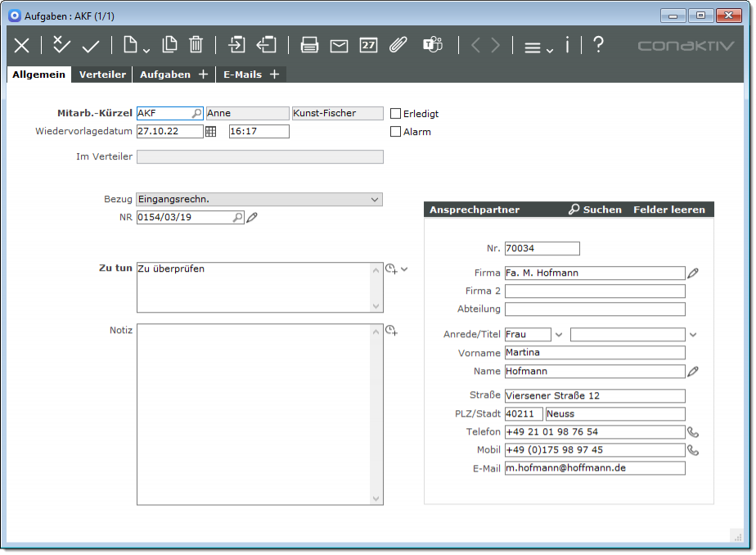Click the printer icon in toolbar

tap(309, 46)
